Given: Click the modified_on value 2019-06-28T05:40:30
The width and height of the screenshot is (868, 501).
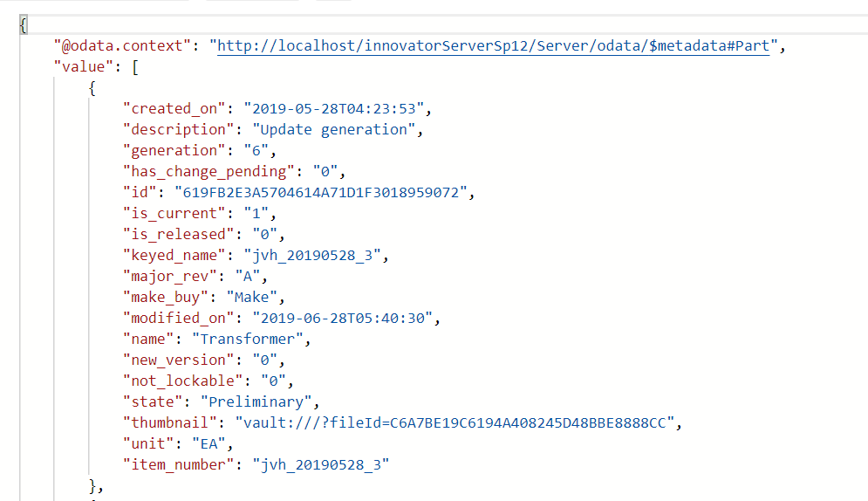Looking at the screenshot, I should pyautogui.click(x=343, y=319).
